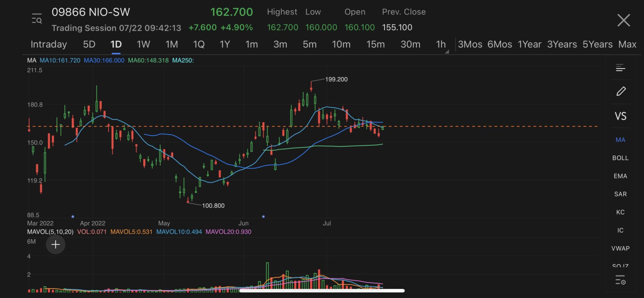
Task: Click the MA250 legend label
Action: pos(183,60)
